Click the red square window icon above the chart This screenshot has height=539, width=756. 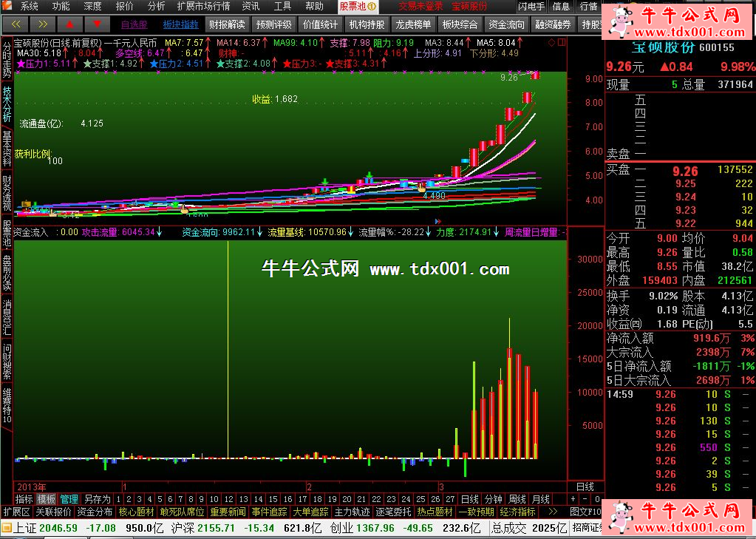pos(561,42)
